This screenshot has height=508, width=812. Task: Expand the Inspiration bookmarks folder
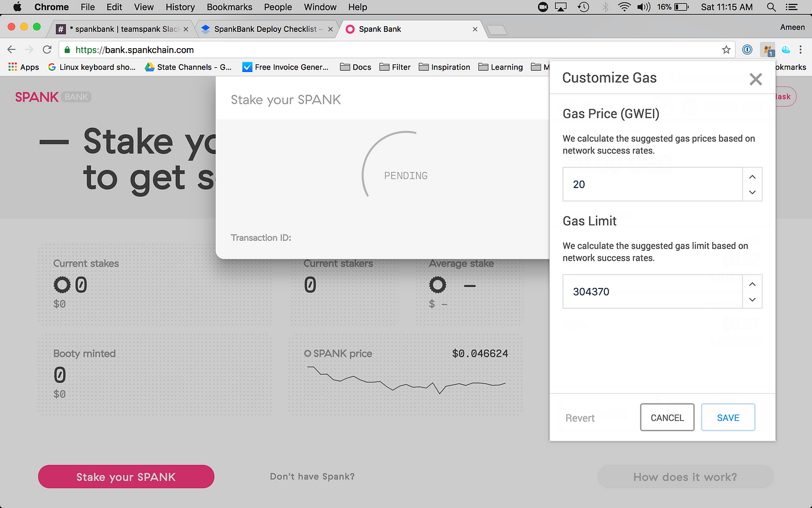click(444, 67)
